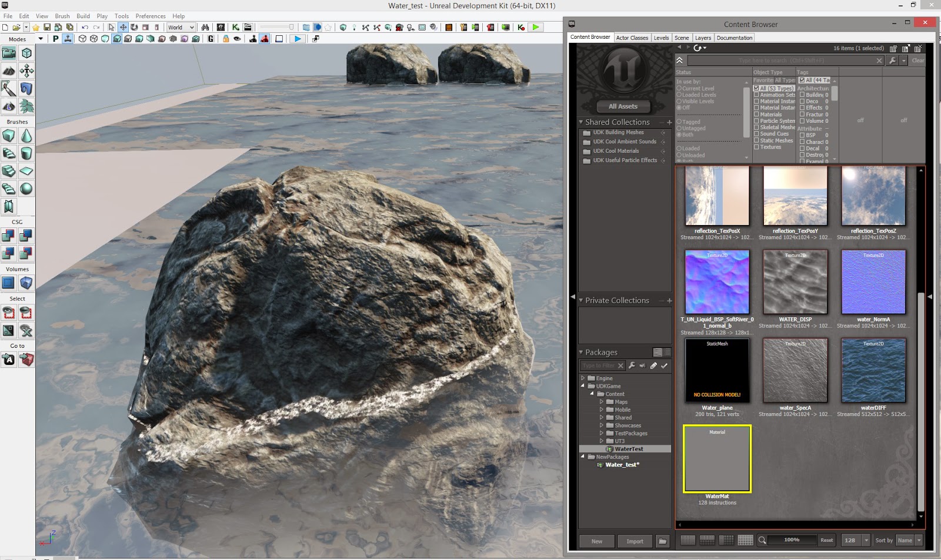Select Visible Levels radio button

coord(679,101)
